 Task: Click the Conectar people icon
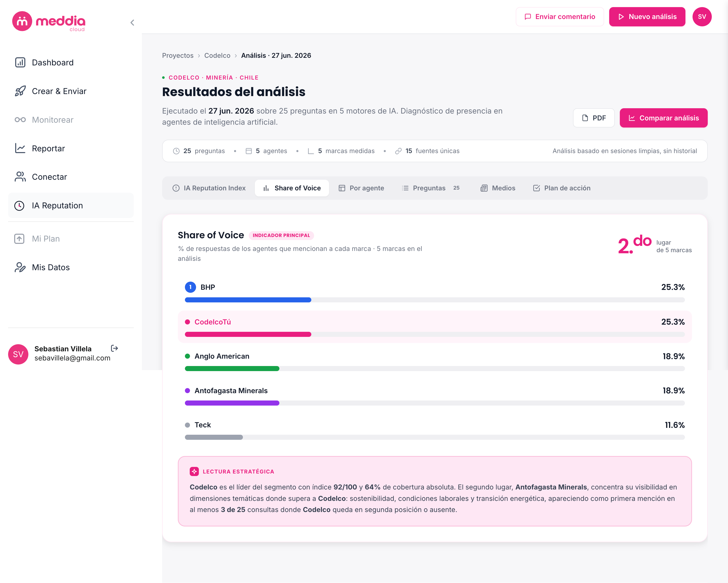point(20,177)
